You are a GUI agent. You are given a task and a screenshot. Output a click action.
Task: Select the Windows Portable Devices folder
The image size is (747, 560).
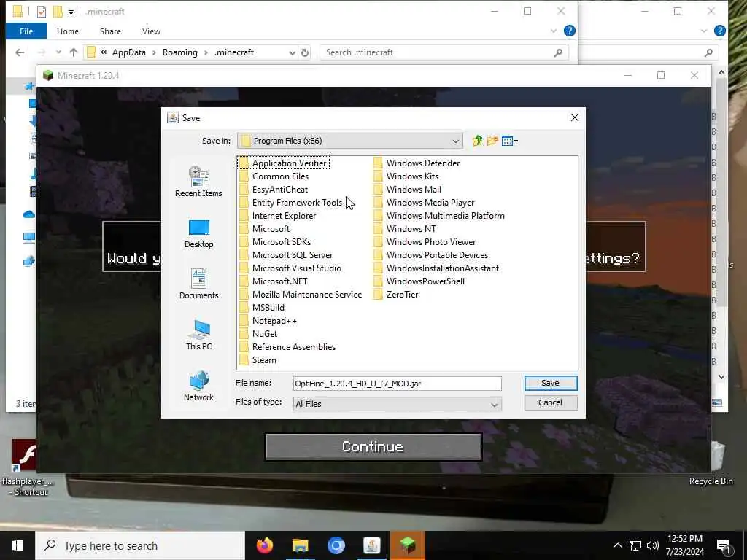click(430, 254)
